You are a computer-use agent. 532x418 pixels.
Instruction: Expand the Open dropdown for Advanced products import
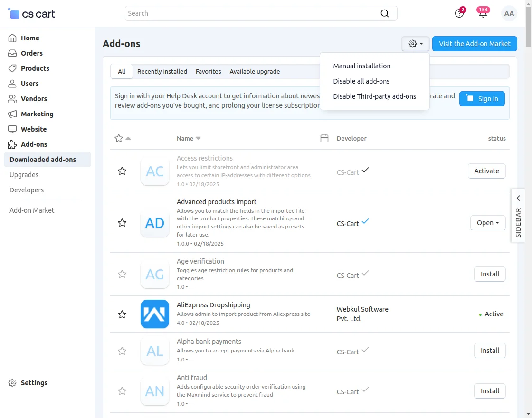488,223
